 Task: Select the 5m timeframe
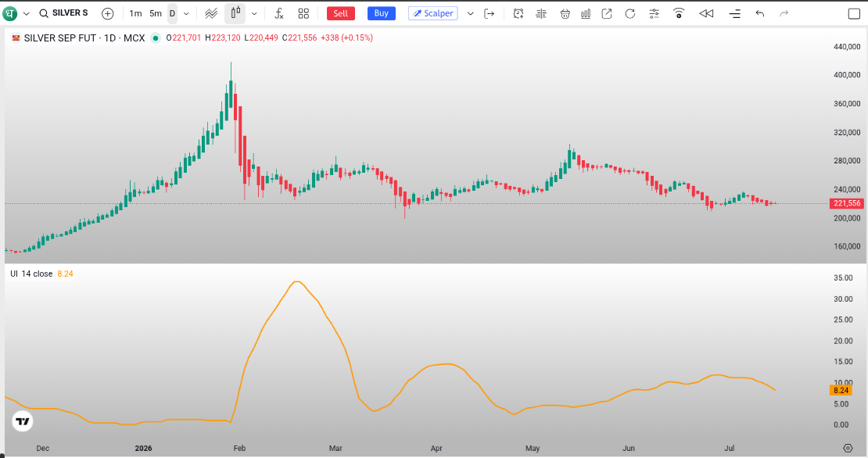(x=156, y=13)
